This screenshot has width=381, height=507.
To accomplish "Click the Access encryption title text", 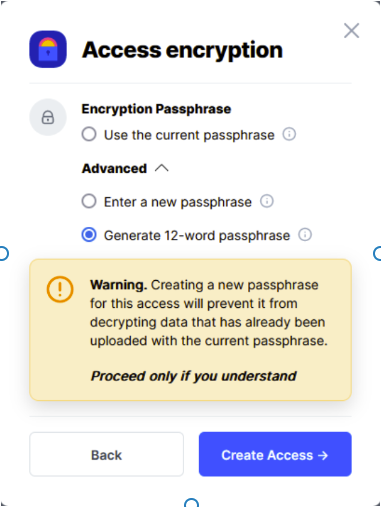I will pyautogui.click(x=182, y=50).
